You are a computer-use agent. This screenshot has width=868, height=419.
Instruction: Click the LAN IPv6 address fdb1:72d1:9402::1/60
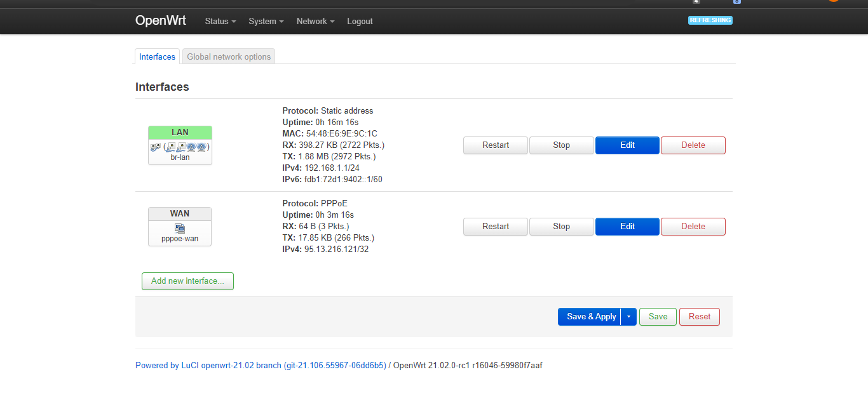tap(343, 179)
